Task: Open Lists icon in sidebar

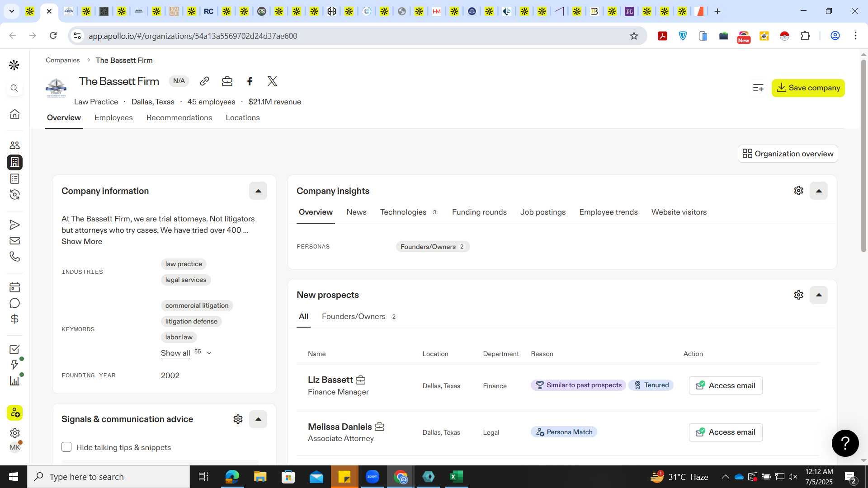Action: [14, 178]
